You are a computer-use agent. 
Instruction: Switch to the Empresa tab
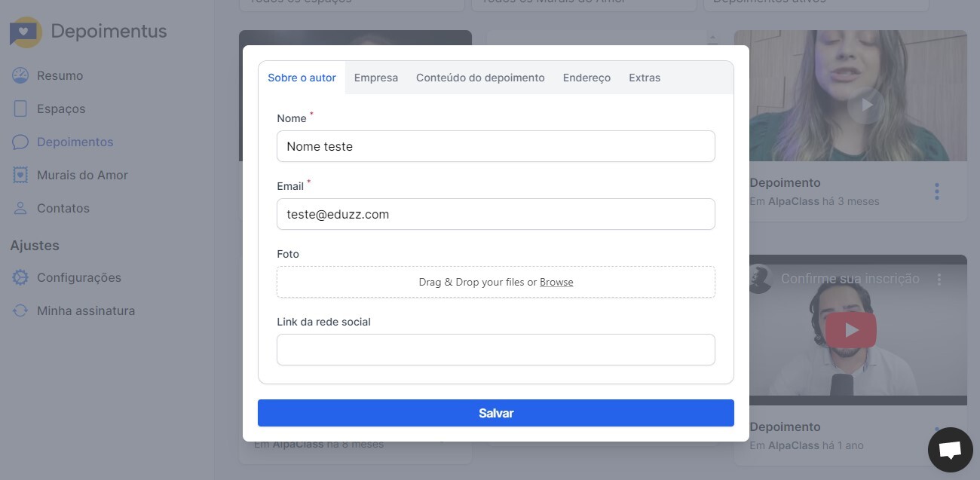point(375,78)
